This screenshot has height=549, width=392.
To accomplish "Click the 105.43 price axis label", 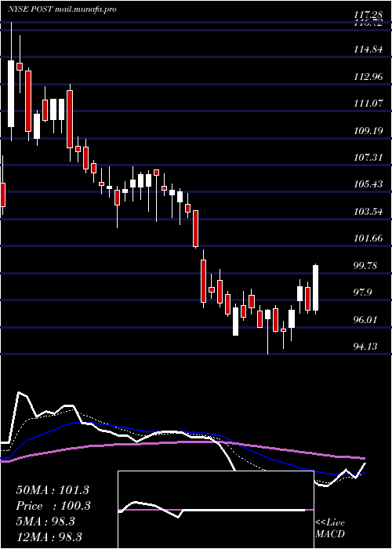I will [368, 184].
